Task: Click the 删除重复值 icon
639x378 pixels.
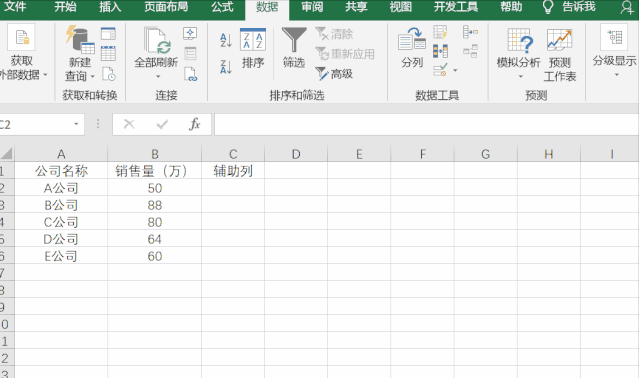Action: click(440, 51)
